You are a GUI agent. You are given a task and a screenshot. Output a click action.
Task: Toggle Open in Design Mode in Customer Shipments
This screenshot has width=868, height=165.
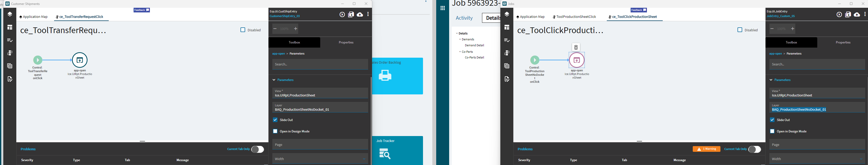tap(275, 131)
